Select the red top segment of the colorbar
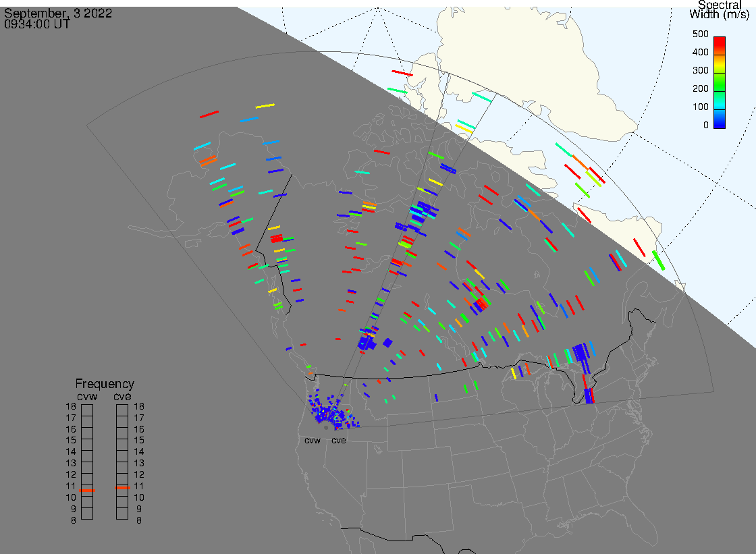 tap(720, 45)
